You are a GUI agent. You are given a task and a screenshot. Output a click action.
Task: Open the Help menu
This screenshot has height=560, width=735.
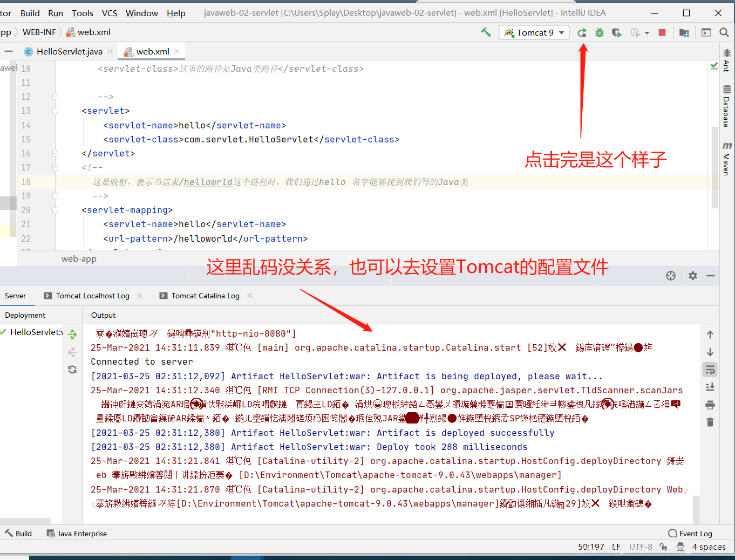coord(176,13)
